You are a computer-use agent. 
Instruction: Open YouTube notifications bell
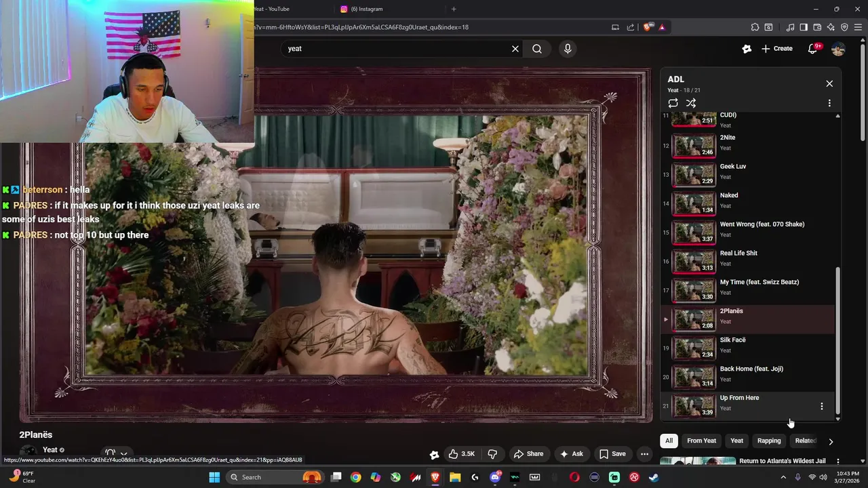point(812,49)
